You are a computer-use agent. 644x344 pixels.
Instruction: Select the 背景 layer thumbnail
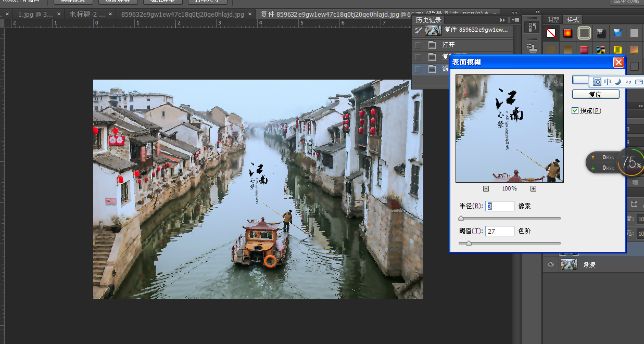(569, 265)
